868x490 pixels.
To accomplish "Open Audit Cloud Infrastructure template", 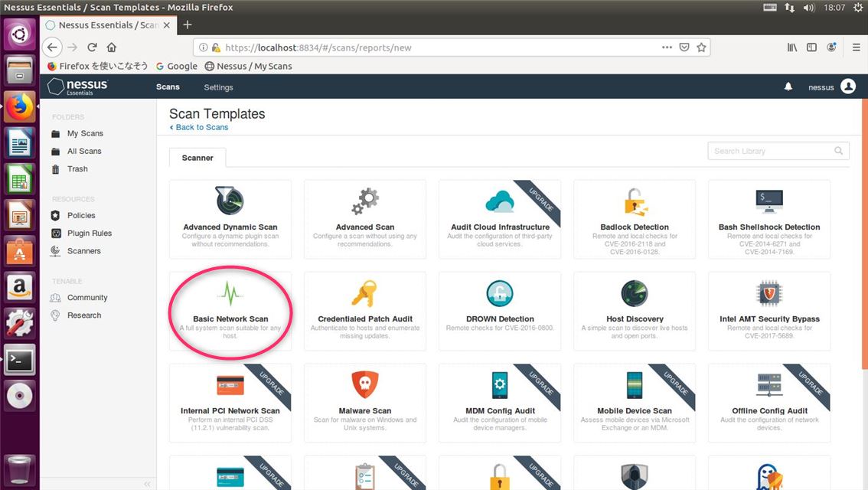I will click(x=499, y=219).
